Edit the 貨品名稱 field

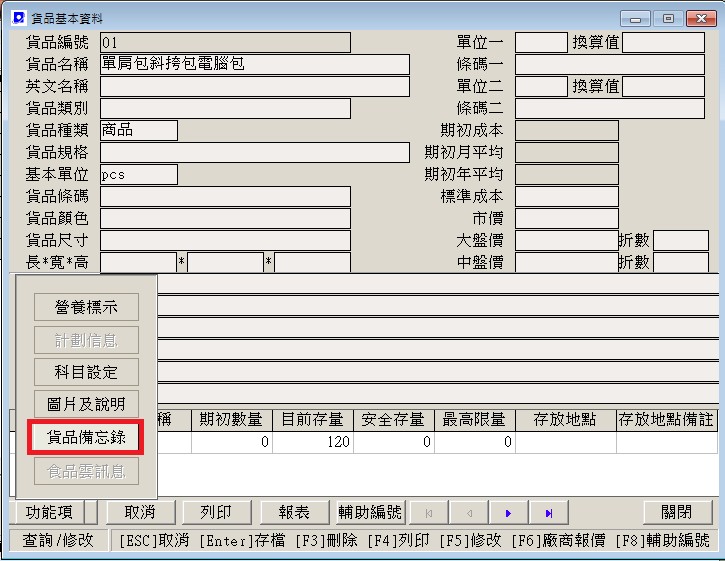[x=255, y=64]
